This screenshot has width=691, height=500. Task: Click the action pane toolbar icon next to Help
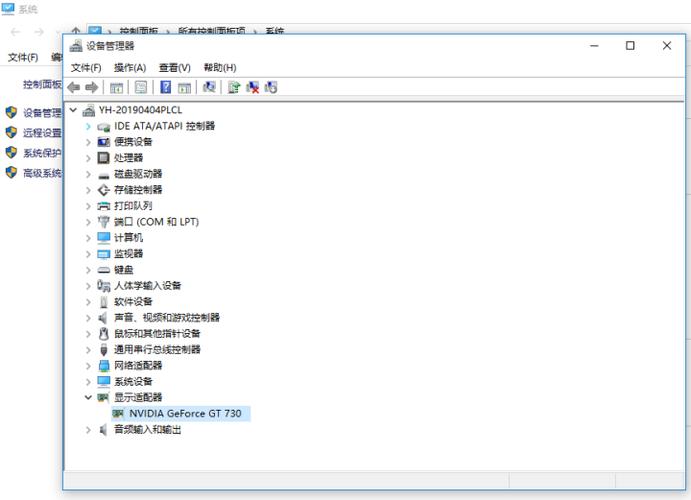(x=184, y=88)
